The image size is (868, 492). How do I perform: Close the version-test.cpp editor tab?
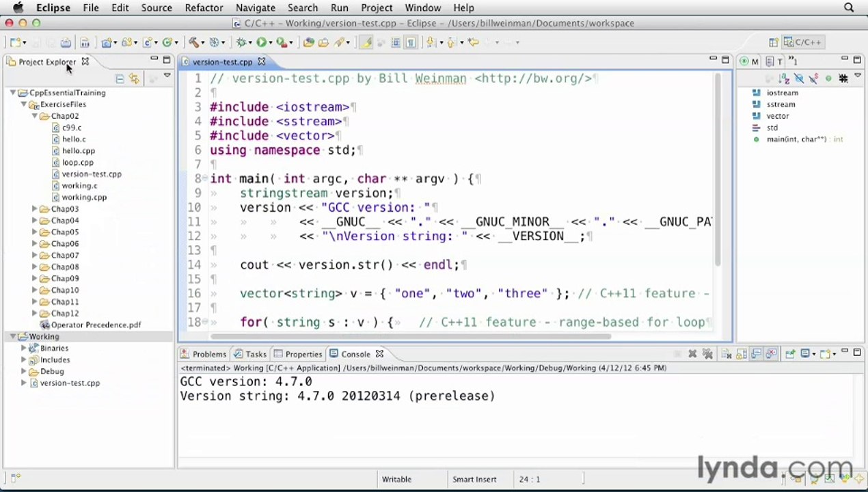[x=262, y=61]
